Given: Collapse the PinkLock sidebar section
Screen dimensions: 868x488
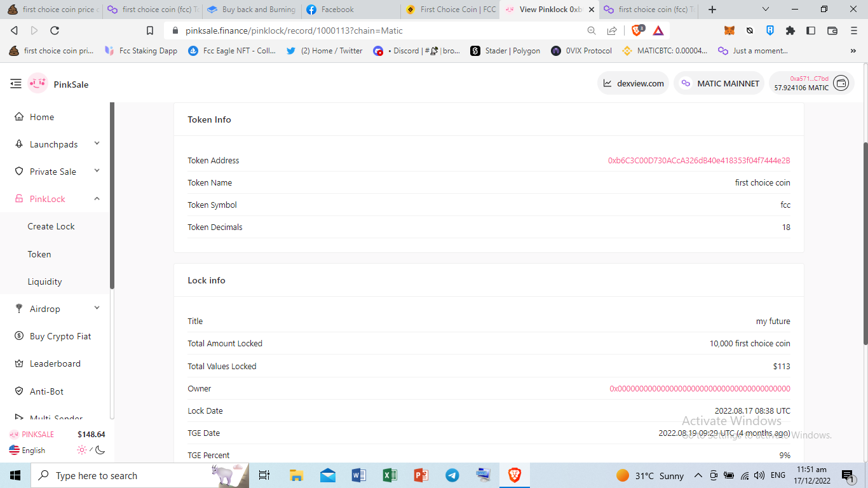Looking at the screenshot, I should [97, 199].
